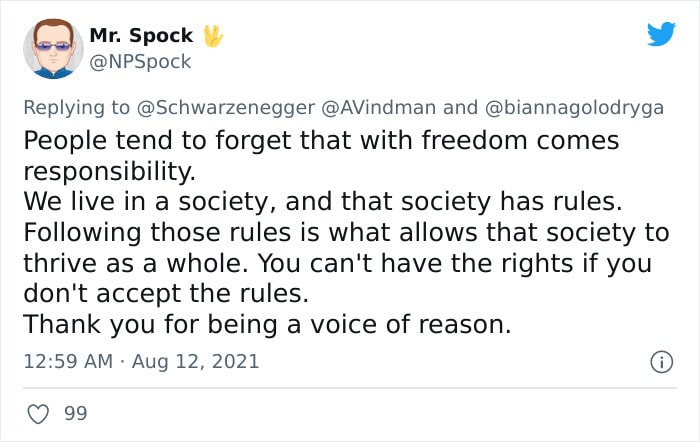The image size is (700, 442).
Task: Open the tweet info icon
Action: pos(661,362)
